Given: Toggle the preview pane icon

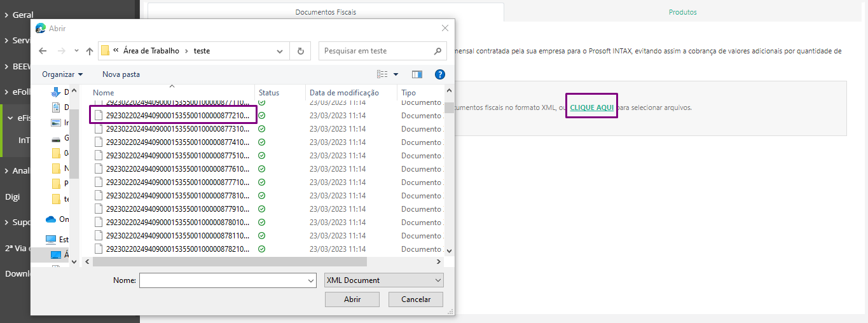Looking at the screenshot, I should tap(417, 74).
